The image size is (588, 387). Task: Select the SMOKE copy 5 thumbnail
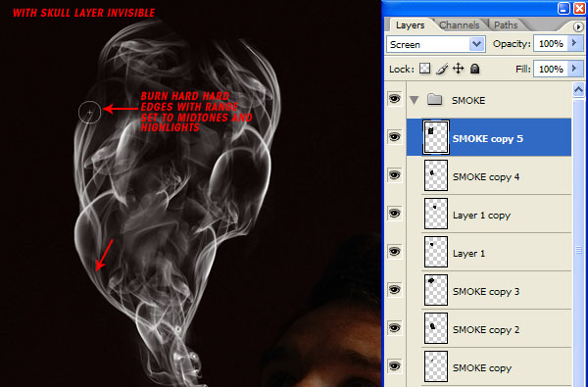click(x=436, y=137)
